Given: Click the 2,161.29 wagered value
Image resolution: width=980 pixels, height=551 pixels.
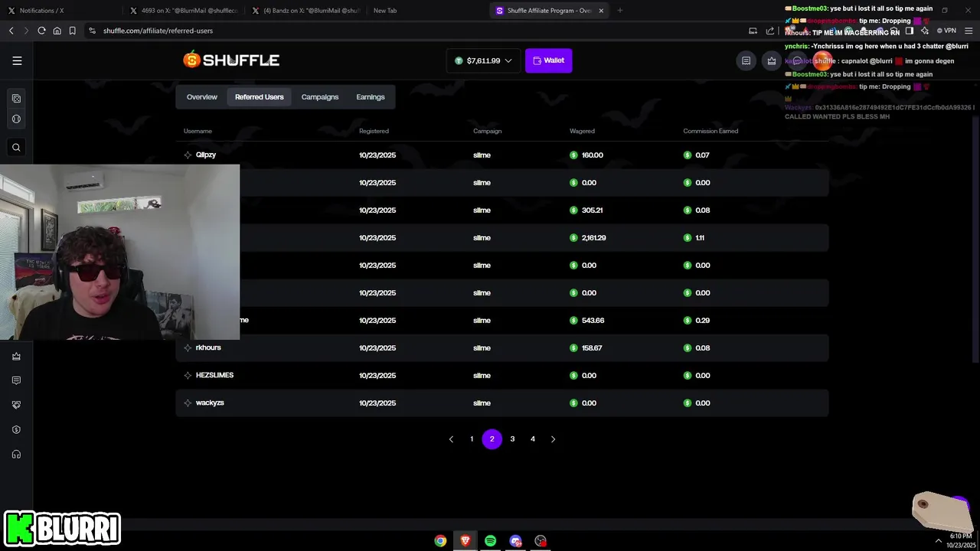Looking at the screenshot, I should (x=594, y=238).
